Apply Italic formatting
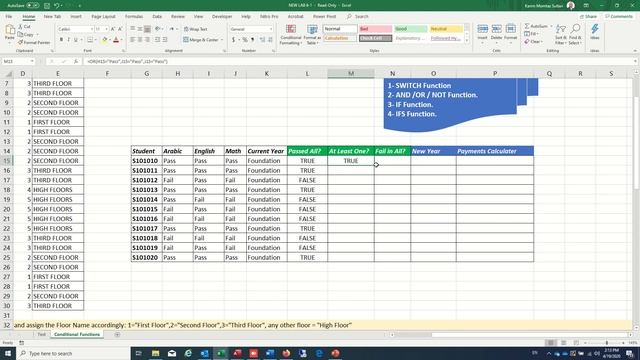This screenshot has width=640, height=360. [x=69, y=40]
